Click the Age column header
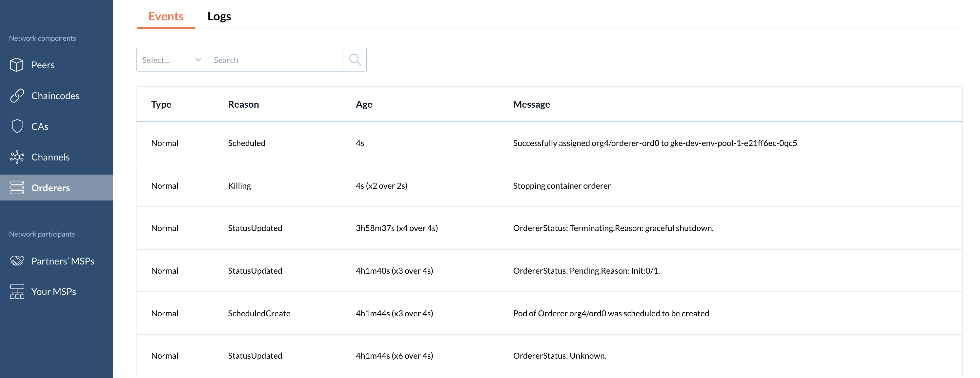The image size is (980, 378). coord(364,104)
